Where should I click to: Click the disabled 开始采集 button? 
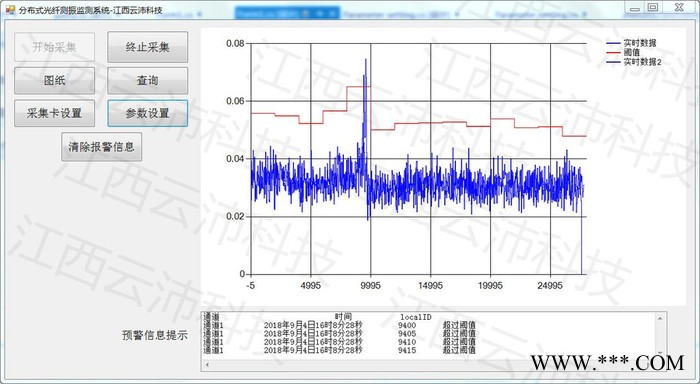click(x=54, y=47)
